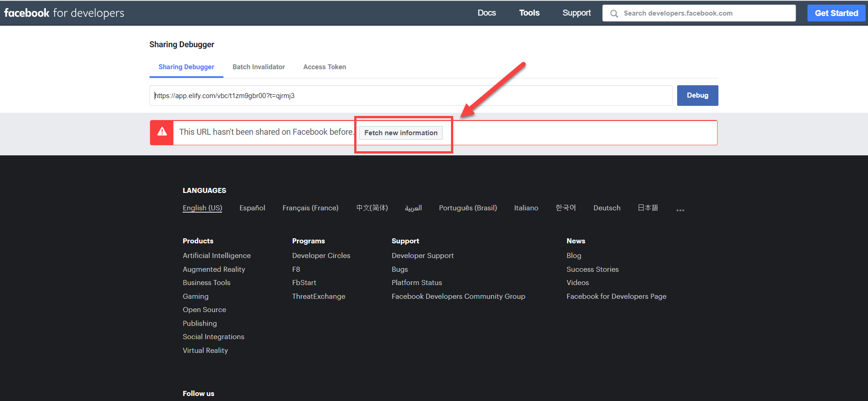The image size is (868, 401).
Task: Open Developer Support link
Action: click(423, 256)
